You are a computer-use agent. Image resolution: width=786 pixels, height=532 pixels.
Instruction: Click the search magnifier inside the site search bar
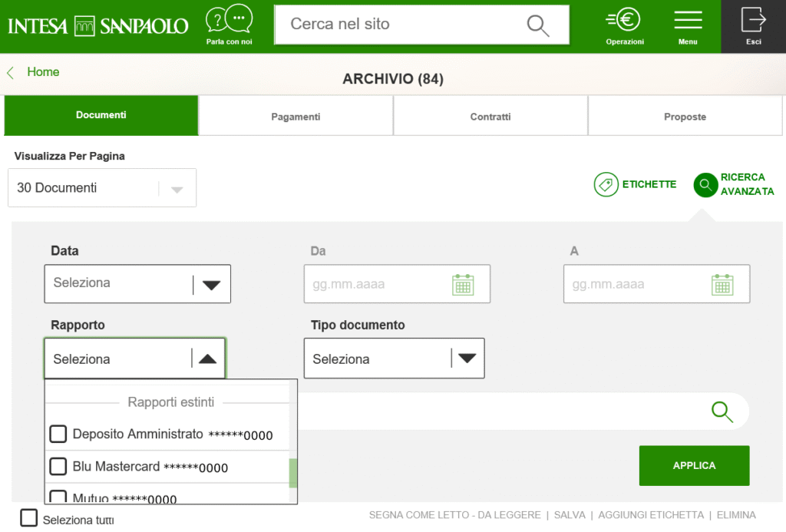537,25
